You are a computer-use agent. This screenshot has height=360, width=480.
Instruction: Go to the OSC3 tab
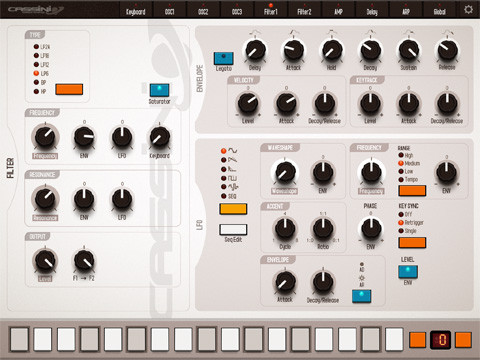coord(237,10)
